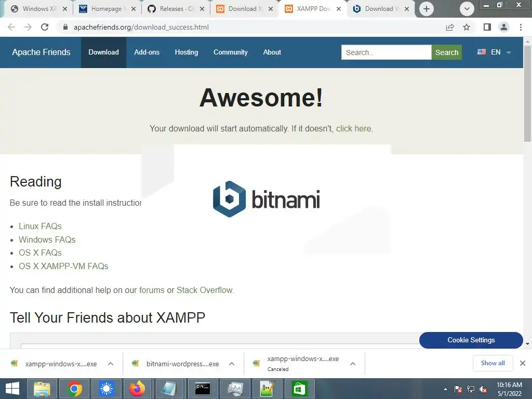Image resolution: width=532 pixels, height=399 pixels.
Task: Close the downloads bar
Action: [523, 363]
